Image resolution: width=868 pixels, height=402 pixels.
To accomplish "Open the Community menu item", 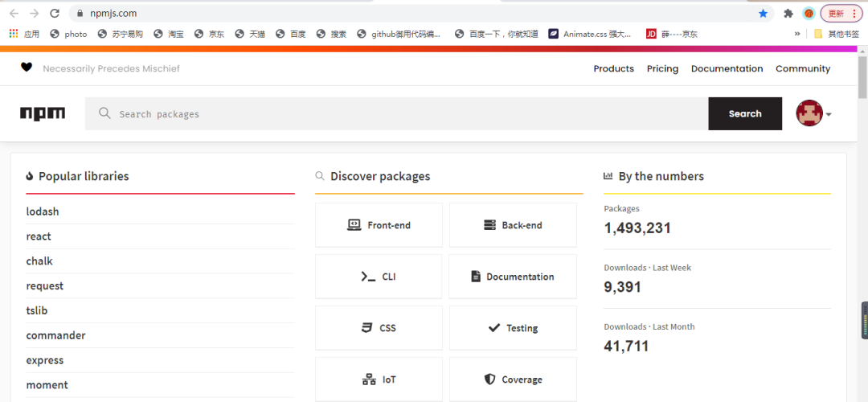I will coord(803,68).
